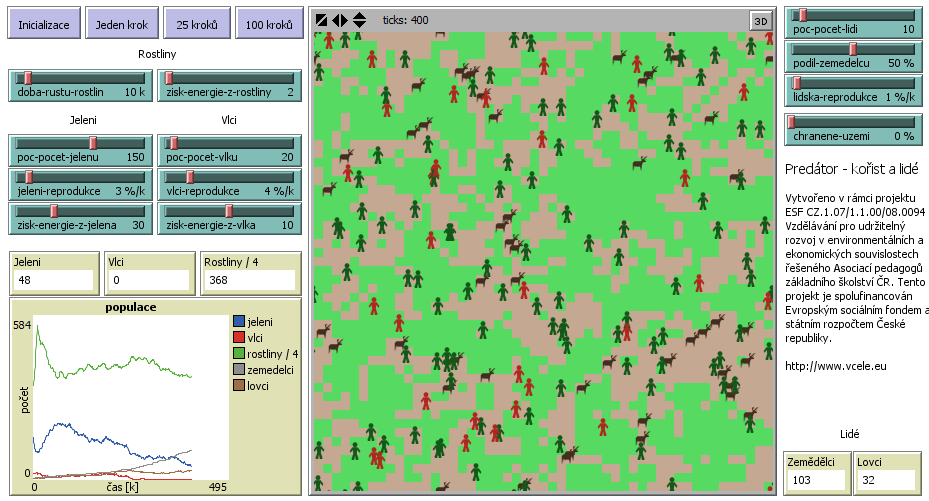Click the red vlci legend swatch
The image size is (929, 501).
coord(239,338)
